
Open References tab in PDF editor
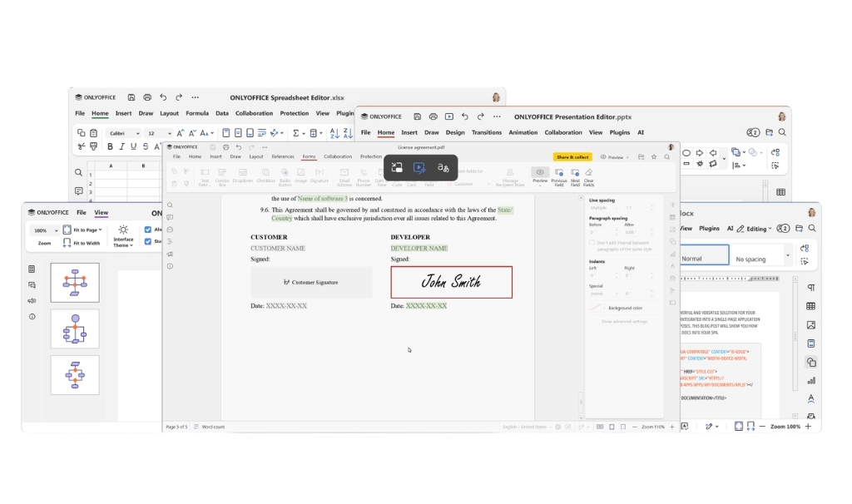283,156
